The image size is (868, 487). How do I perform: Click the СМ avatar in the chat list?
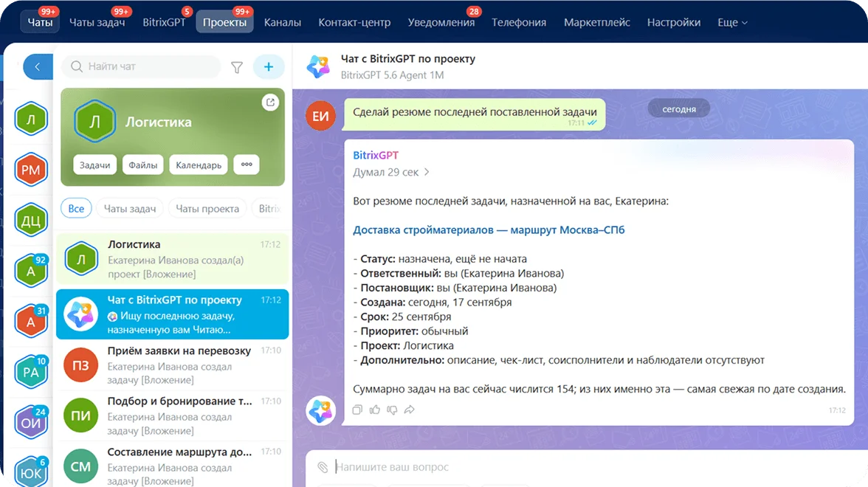pyautogui.click(x=80, y=466)
